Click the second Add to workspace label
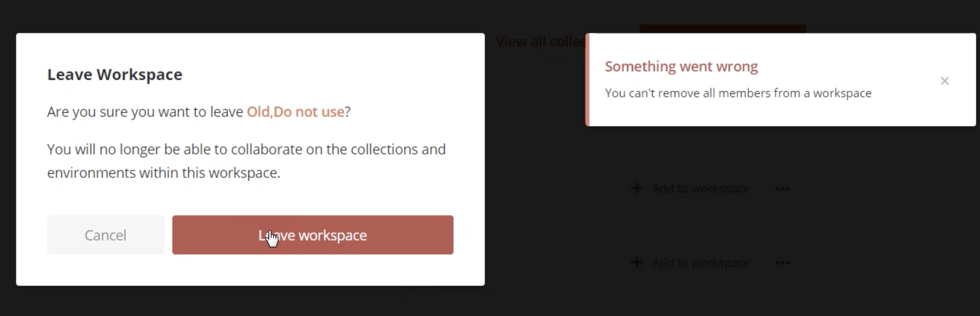 pos(700,262)
